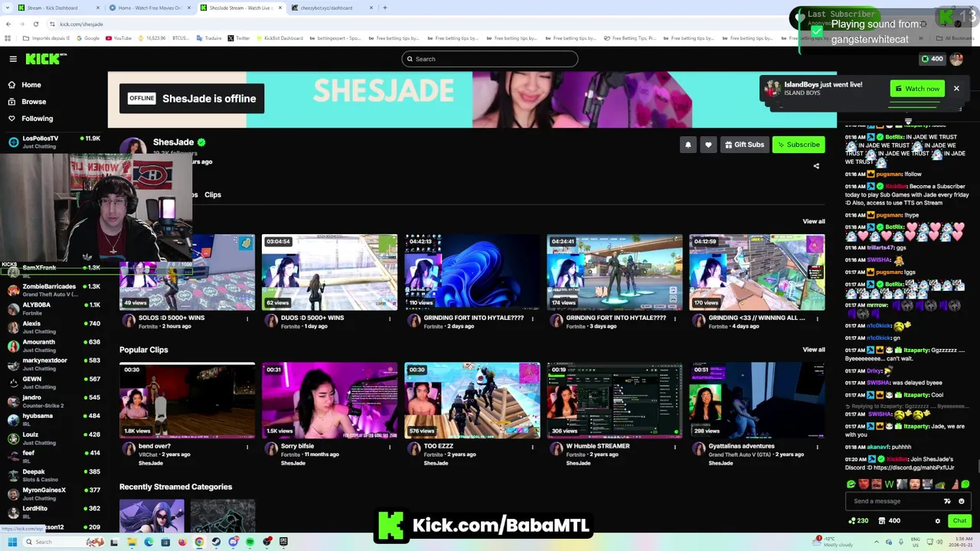Collapse chat pinned area arrow

(x=908, y=121)
